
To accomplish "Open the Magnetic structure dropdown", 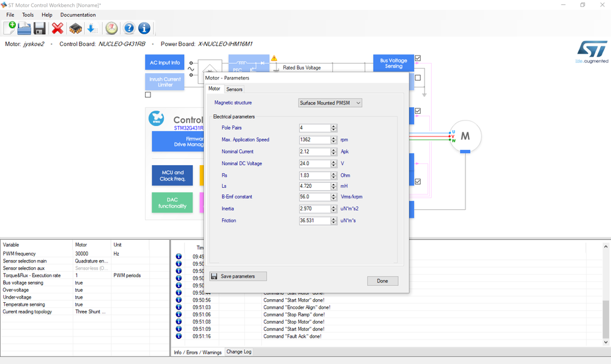I will click(x=330, y=103).
